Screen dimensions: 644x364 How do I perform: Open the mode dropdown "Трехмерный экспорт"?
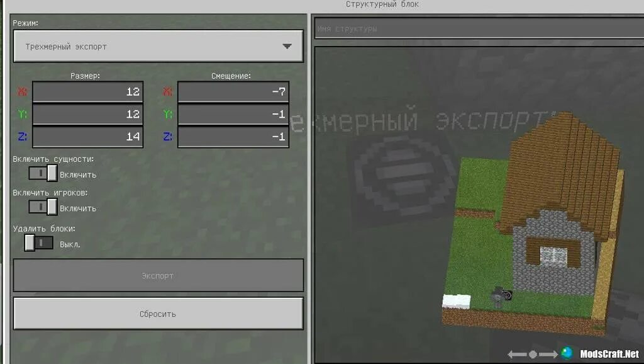(158, 46)
